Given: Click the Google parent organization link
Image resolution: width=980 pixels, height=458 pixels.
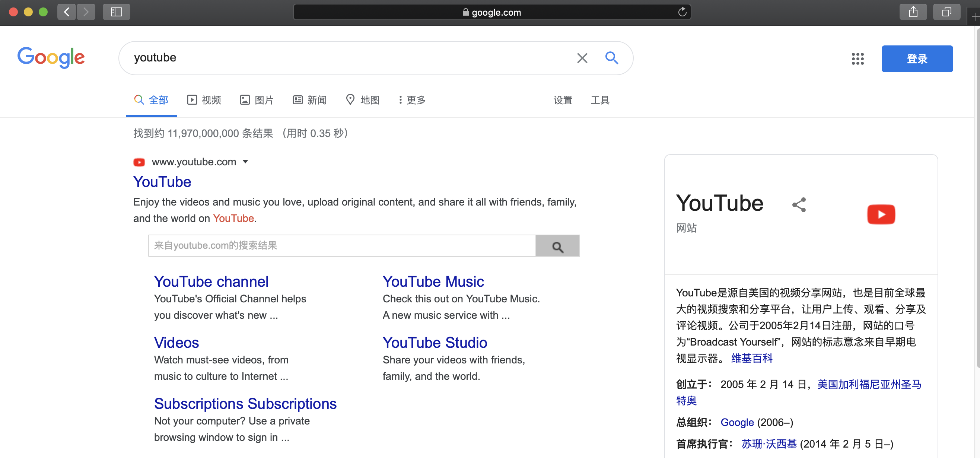Looking at the screenshot, I should [737, 422].
